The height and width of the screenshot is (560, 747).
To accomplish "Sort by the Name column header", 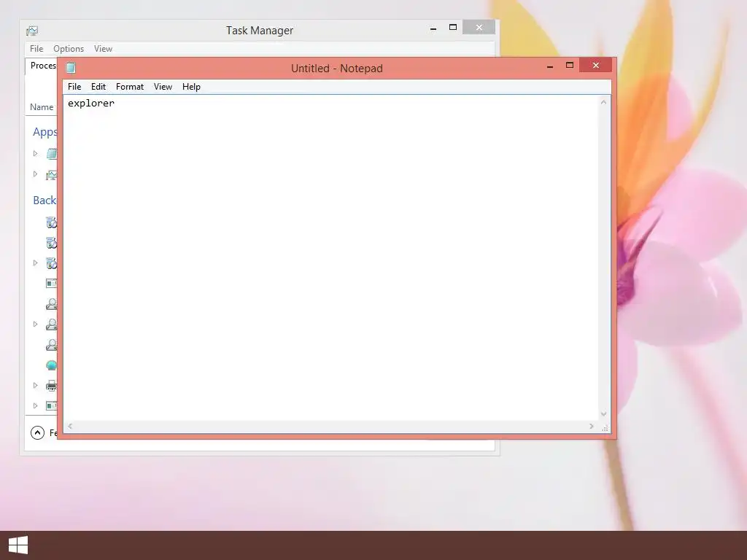I will coord(42,107).
